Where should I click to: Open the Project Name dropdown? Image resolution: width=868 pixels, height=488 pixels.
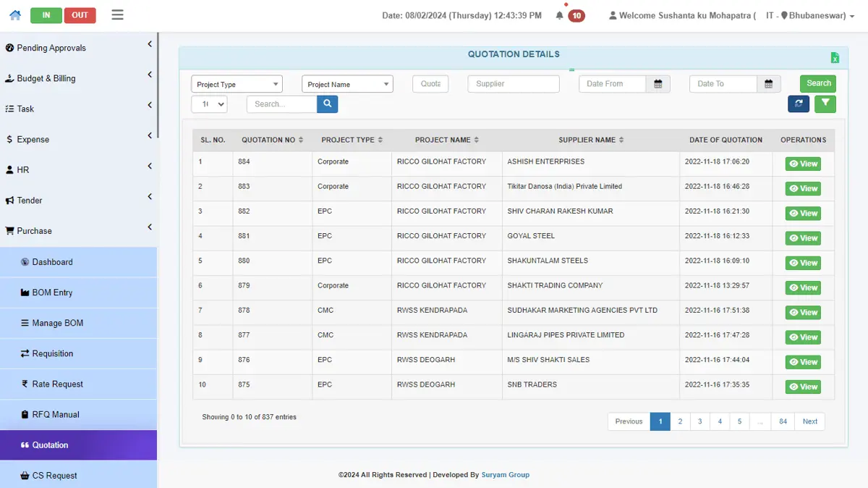coord(347,84)
